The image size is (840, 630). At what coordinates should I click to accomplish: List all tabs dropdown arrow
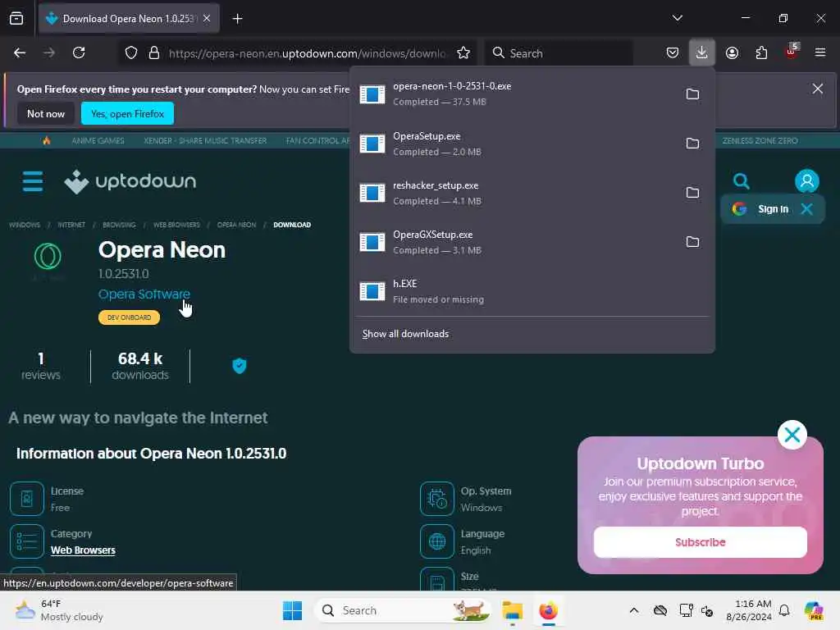677,18
